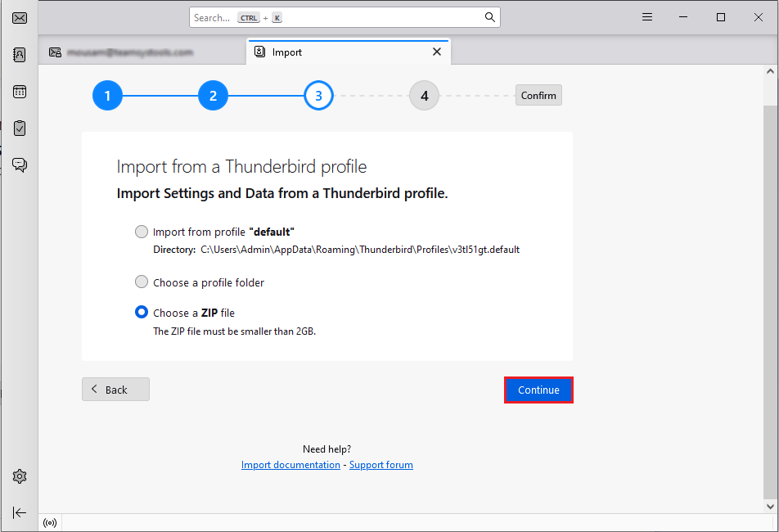
Task: Open the Tasks space icon
Action: [x=20, y=128]
